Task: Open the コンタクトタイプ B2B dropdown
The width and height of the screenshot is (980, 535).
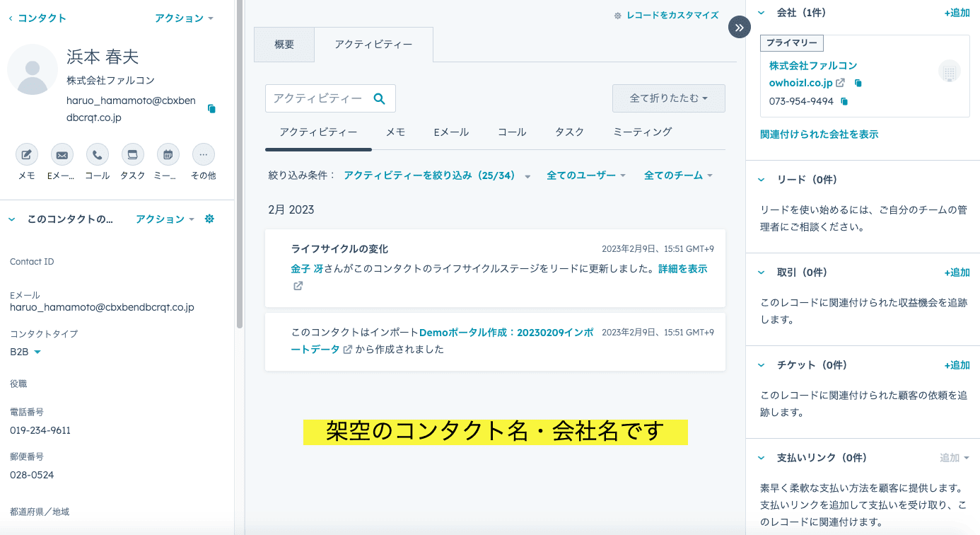Action: point(25,352)
